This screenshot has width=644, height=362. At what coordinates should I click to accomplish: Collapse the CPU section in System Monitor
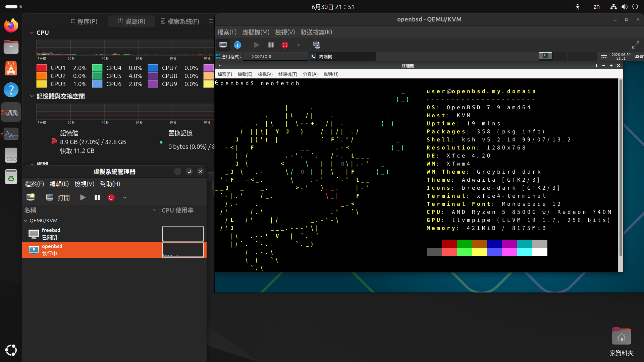[x=32, y=33]
